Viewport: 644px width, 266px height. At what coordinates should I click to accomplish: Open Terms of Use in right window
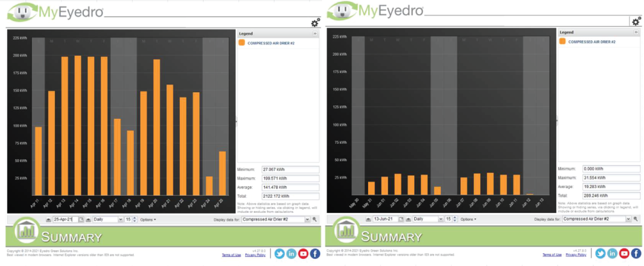pyautogui.click(x=552, y=255)
